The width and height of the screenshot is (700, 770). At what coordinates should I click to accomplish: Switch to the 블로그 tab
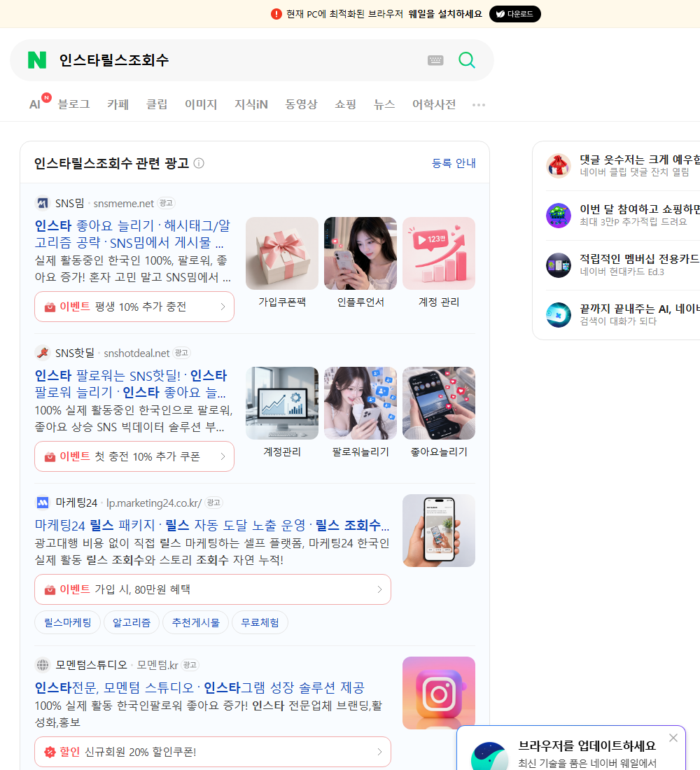(73, 104)
